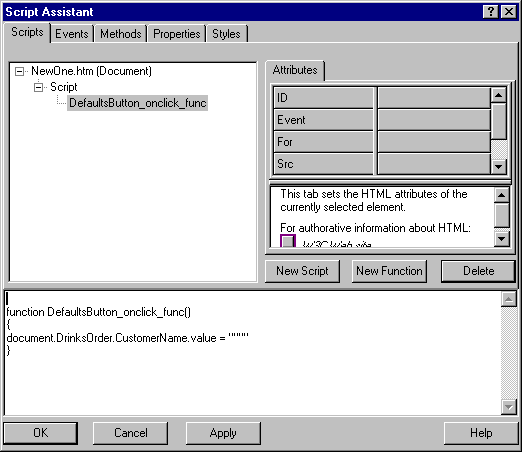Click the OK button
Image resolution: width=522 pixels, height=452 pixels.
coord(41,433)
